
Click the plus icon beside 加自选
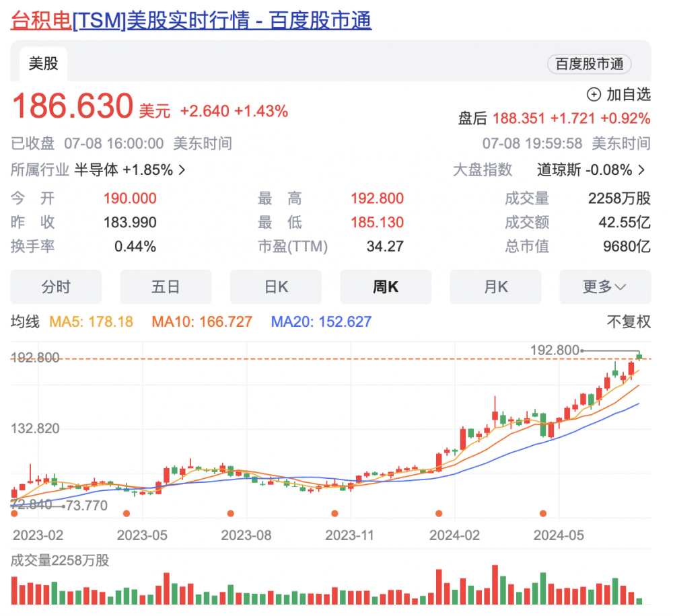point(594,94)
